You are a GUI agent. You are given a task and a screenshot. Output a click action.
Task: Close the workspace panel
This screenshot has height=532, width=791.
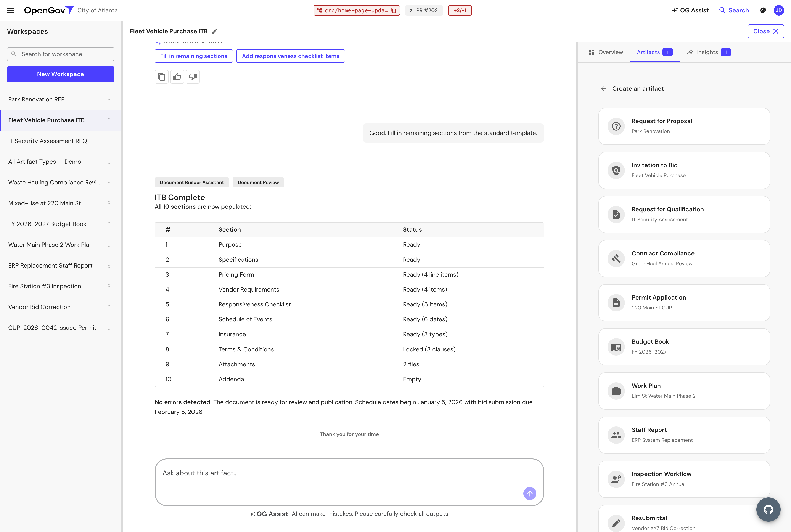765,32
